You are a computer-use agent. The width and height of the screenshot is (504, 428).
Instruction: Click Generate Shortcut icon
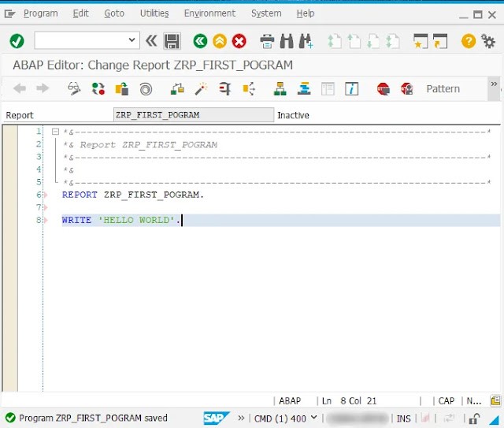pos(440,41)
